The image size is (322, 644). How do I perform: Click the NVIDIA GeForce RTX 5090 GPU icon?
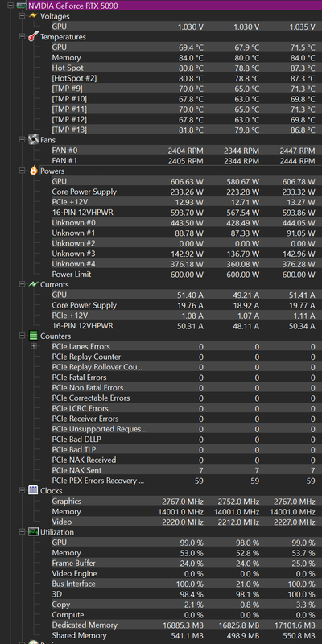tap(22, 6)
